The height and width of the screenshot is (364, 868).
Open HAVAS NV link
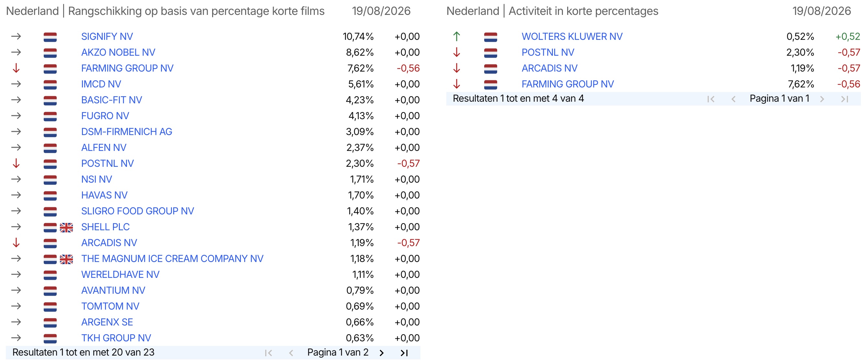(x=105, y=195)
